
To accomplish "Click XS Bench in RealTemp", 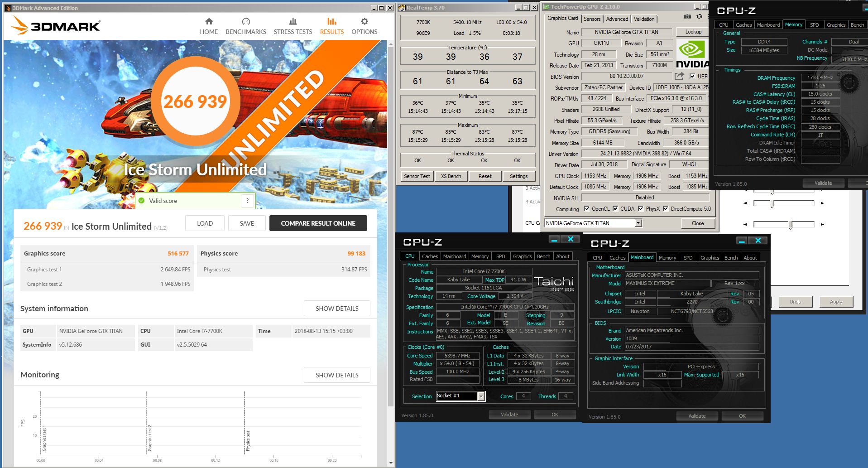I will (x=451, y=176).
